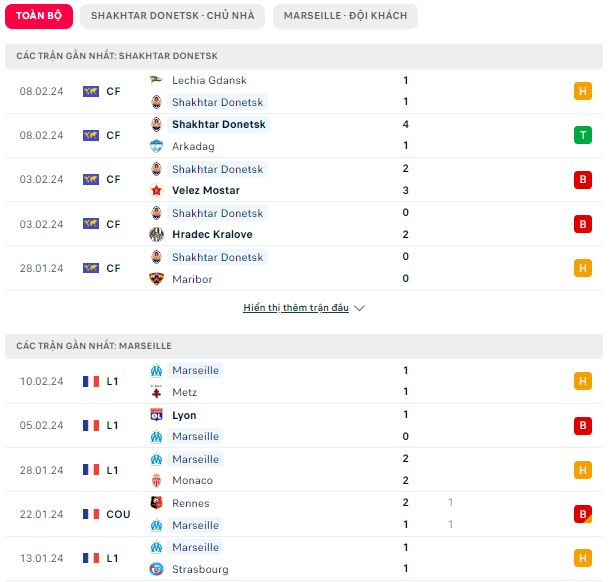Open the Rennes vs Marseille match on 22.01.24

click(304, 514)
